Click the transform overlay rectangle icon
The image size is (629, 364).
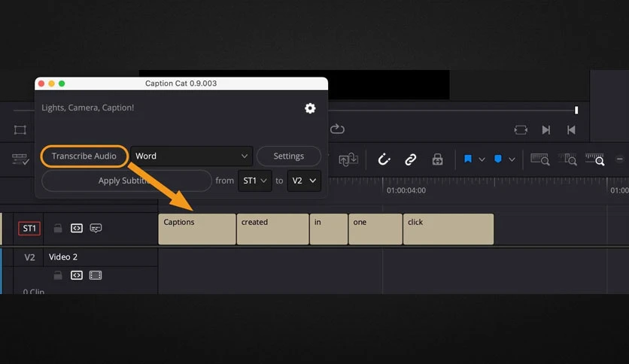click(20, 130)
